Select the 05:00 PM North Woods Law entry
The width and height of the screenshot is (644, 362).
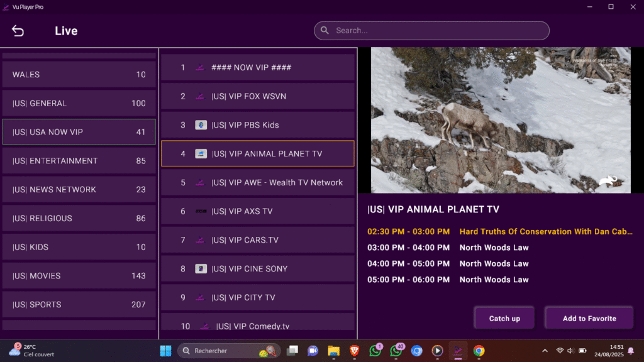(448, 280)
